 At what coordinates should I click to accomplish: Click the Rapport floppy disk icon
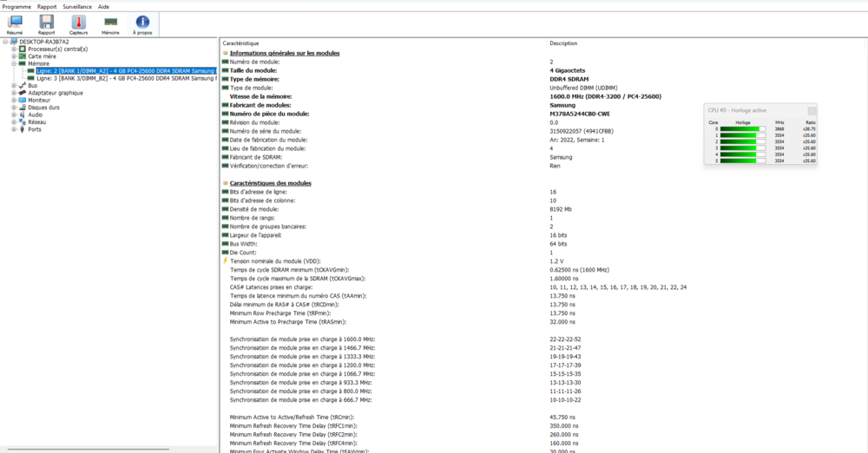click(46, 24)
